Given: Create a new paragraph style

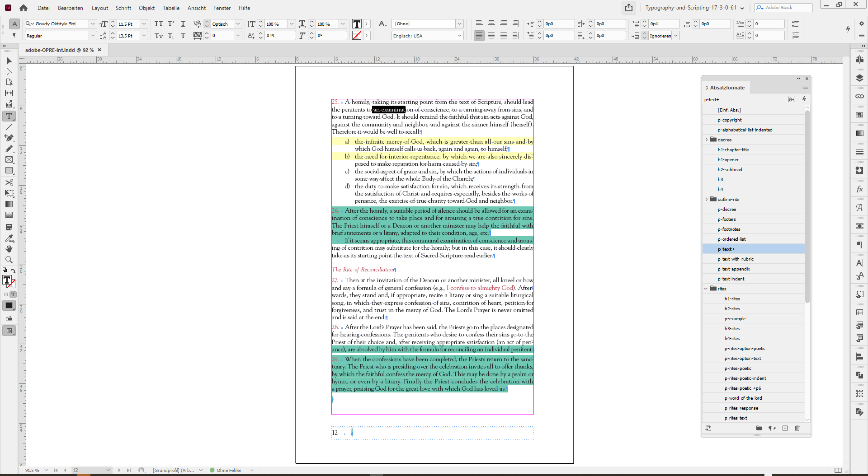Looking at the screenshot, I should pyautogui.click(x=784, y=428).
